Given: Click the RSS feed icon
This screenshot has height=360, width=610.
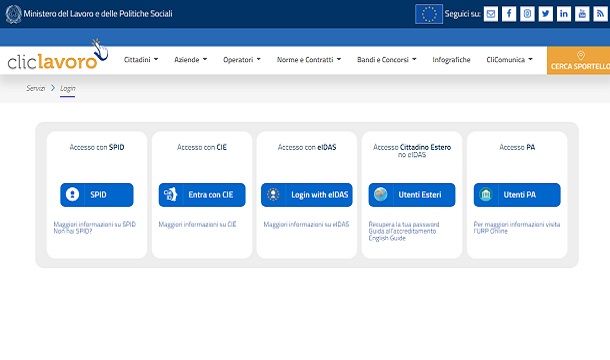Looking at the screenshot, I should (600, 14).
